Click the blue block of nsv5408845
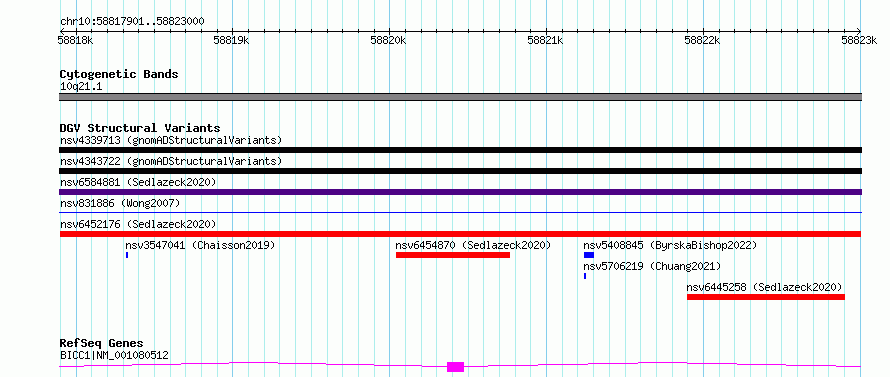890x377 pixels. [589, 255]
